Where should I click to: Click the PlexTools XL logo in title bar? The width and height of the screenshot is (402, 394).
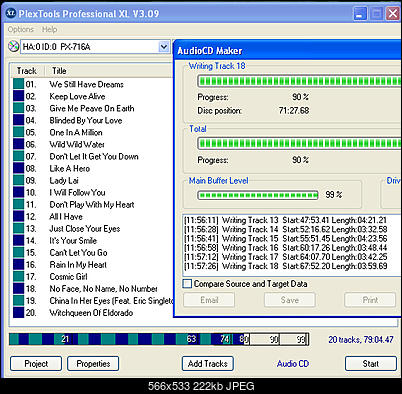click(11, 13)
